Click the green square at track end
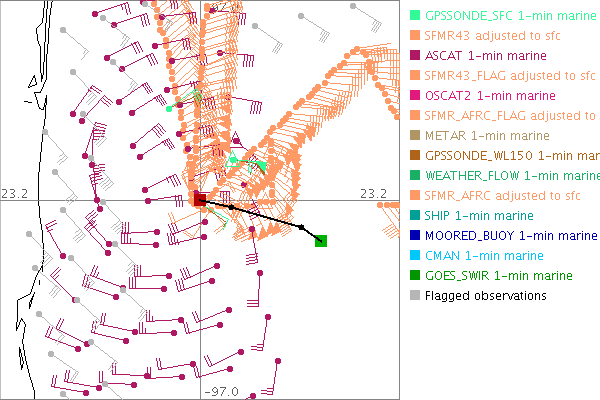This screenshot has width=600, height=400. tap(321, 240)
